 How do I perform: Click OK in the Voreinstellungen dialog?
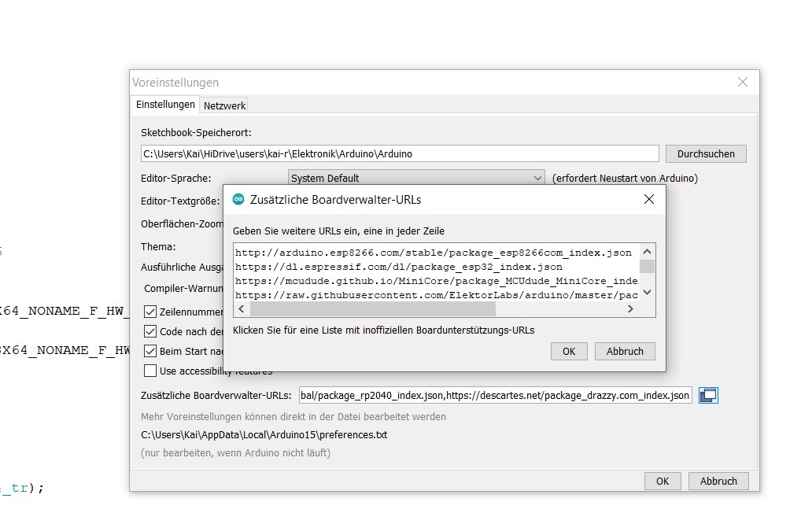pos(663,481)
